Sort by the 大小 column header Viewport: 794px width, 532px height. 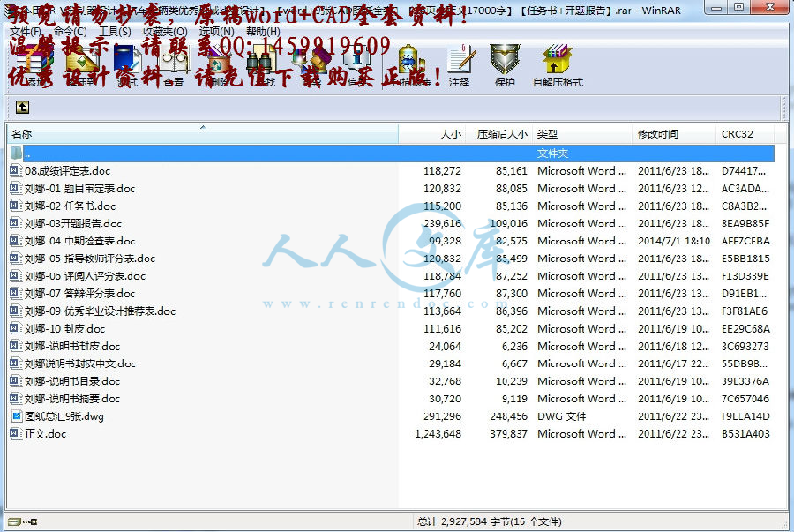tap(432, 134)
